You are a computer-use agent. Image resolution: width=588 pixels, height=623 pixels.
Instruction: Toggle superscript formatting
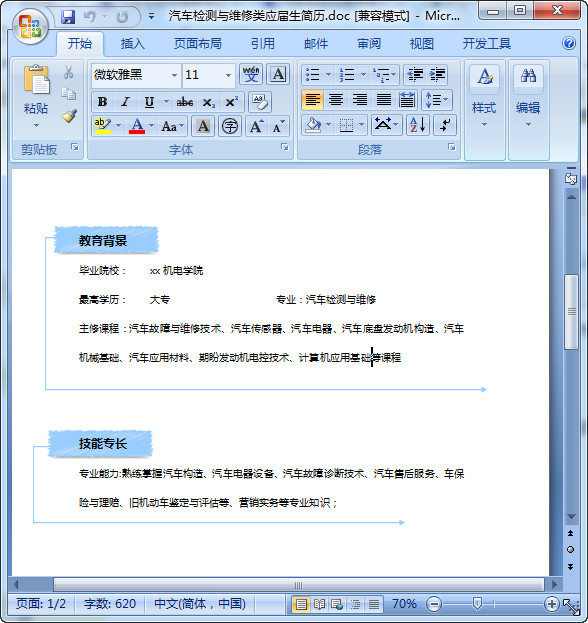click(232, 102)
